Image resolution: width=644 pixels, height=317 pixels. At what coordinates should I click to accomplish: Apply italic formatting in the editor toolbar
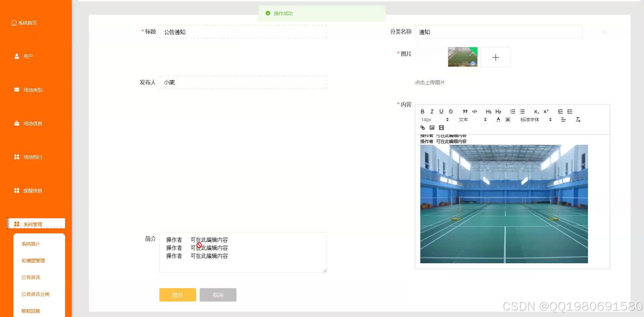pyautogui.click(x=432, y=111)
